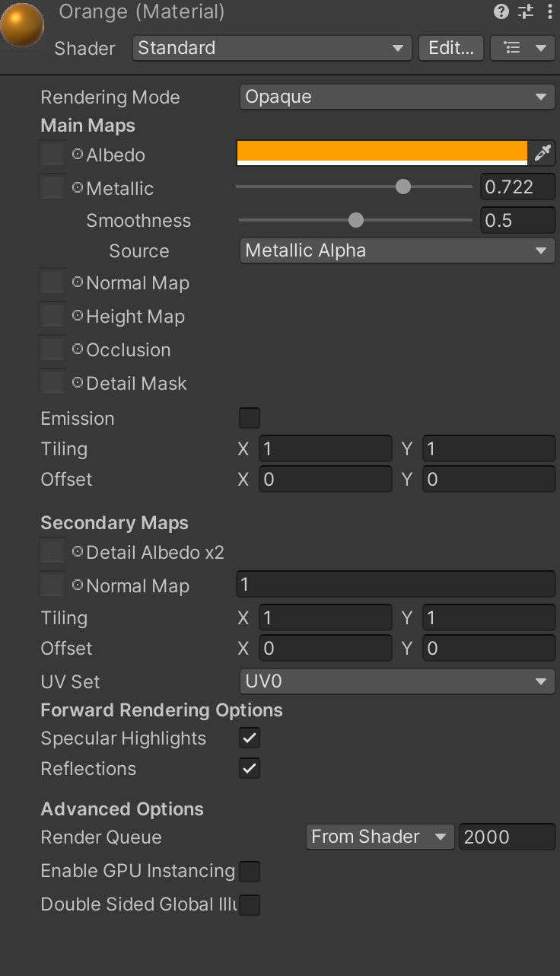Enable GPU Instancing checkbox
The image size is (560, 976).
pyautogui.click(x=250, y=871)
